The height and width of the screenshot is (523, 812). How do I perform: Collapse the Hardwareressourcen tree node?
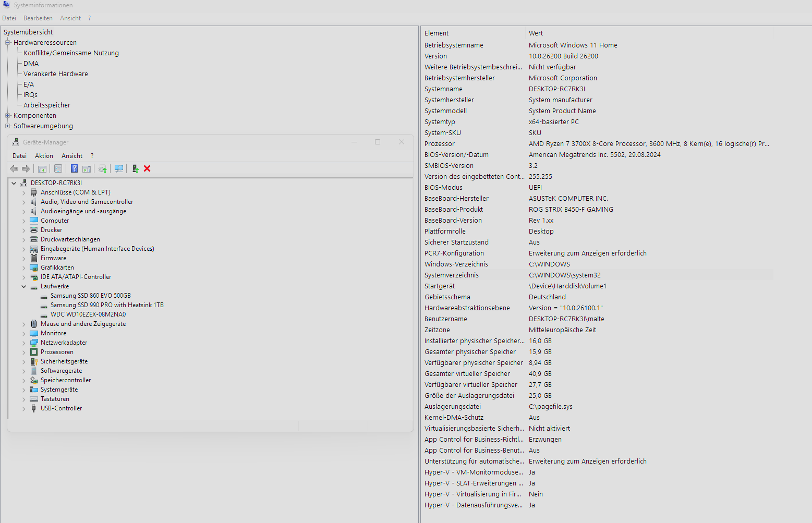(x=8, y=43)
